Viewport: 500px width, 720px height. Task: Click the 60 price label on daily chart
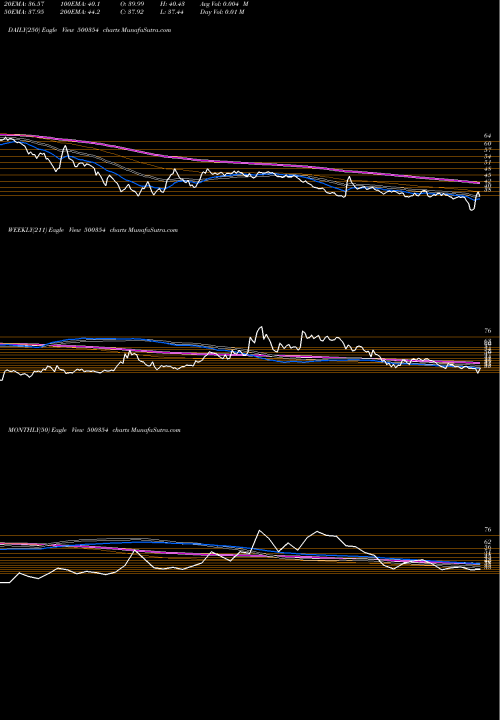pyautogui.click(x=488, y=143)
